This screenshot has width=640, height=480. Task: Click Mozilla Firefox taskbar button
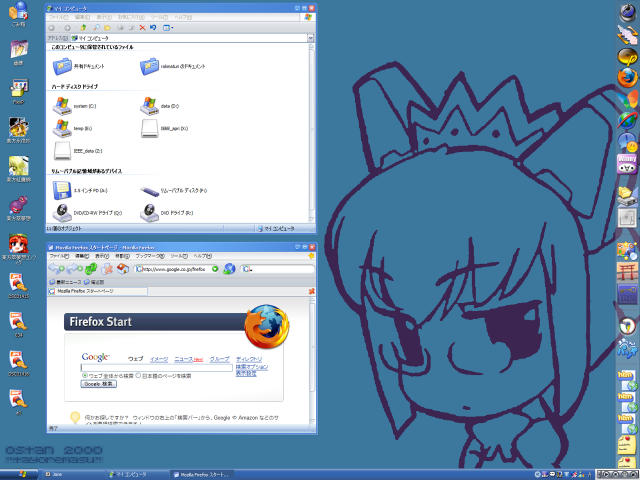point(201,475)
